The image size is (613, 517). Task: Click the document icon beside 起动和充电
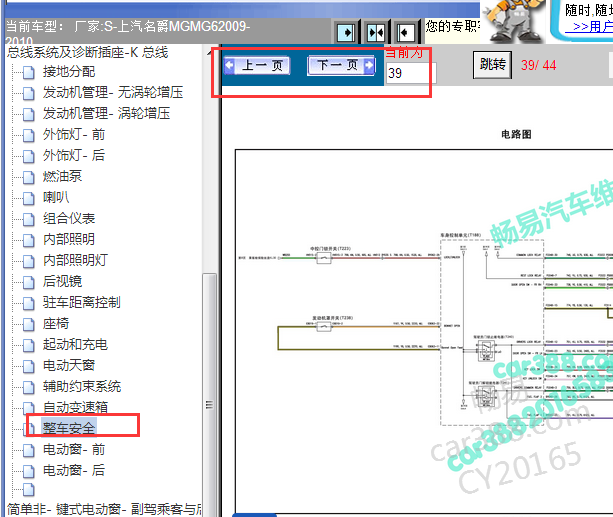click(x=29, y=345)
